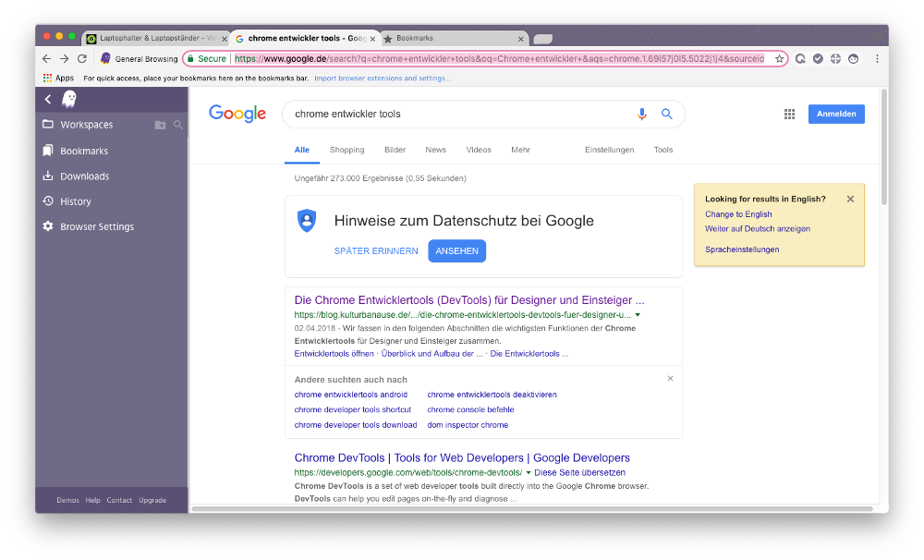Click the browser forward arrow

65,59
